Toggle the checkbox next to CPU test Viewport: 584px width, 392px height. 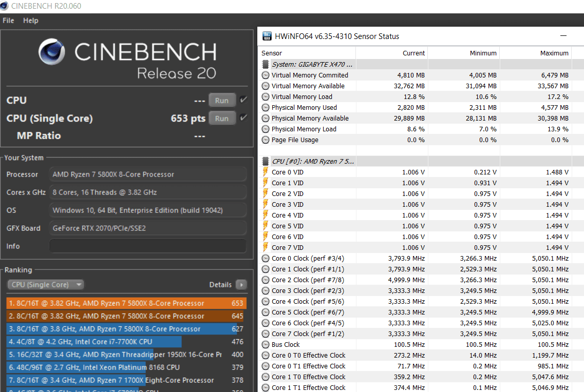click(243, 100)
